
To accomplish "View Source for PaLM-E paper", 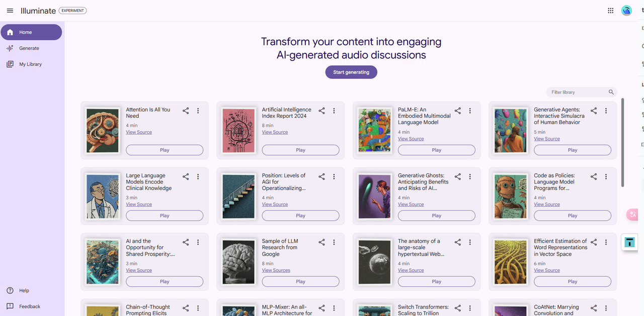I will pos(411,139).
